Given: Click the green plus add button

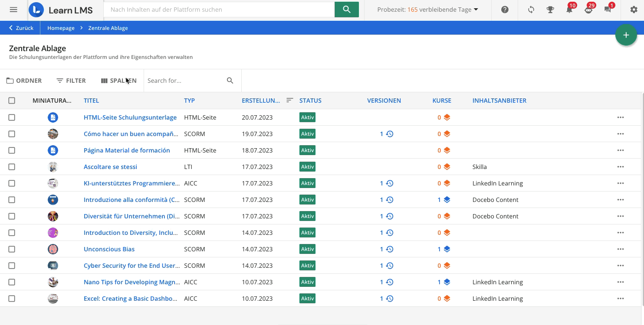Looking at the screenshot, I should [626, 35].
